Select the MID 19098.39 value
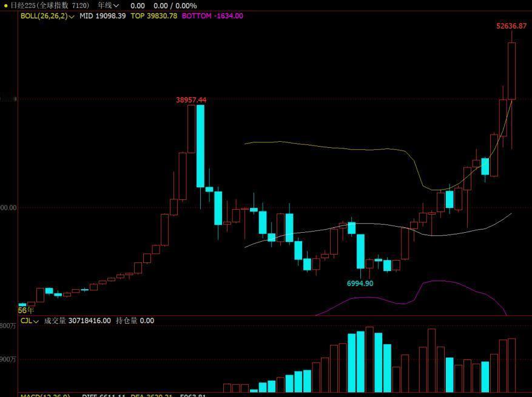 click(103, 16)
